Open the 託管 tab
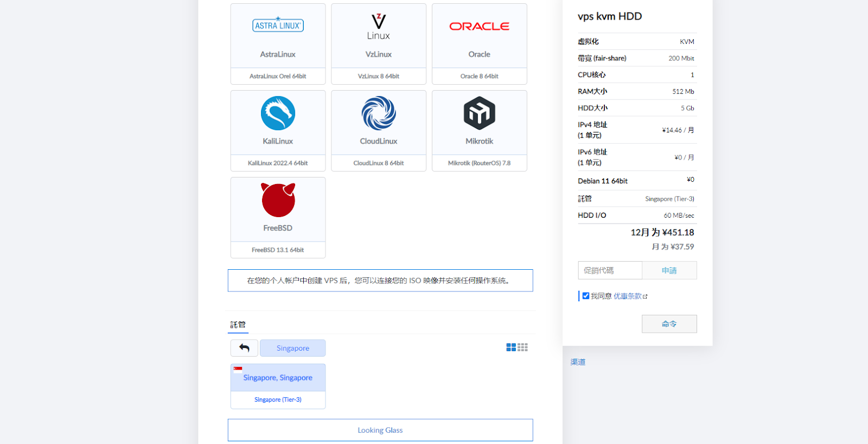 pos(238,325)
